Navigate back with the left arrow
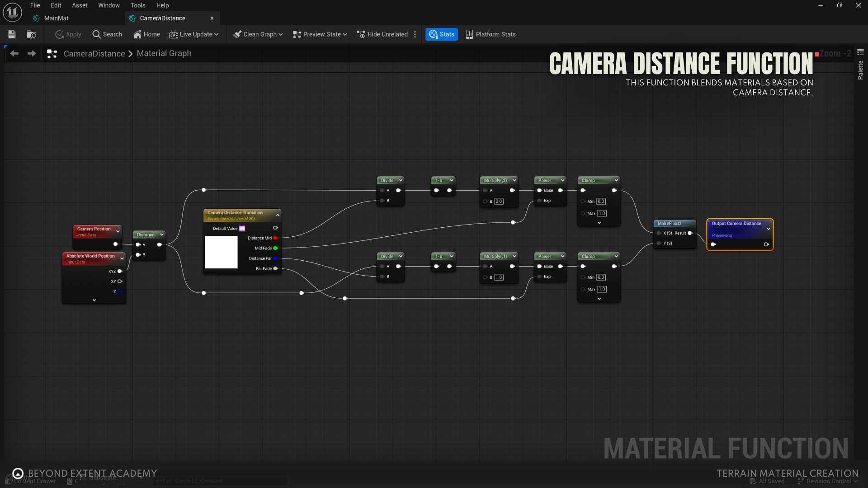 point(14,53)
